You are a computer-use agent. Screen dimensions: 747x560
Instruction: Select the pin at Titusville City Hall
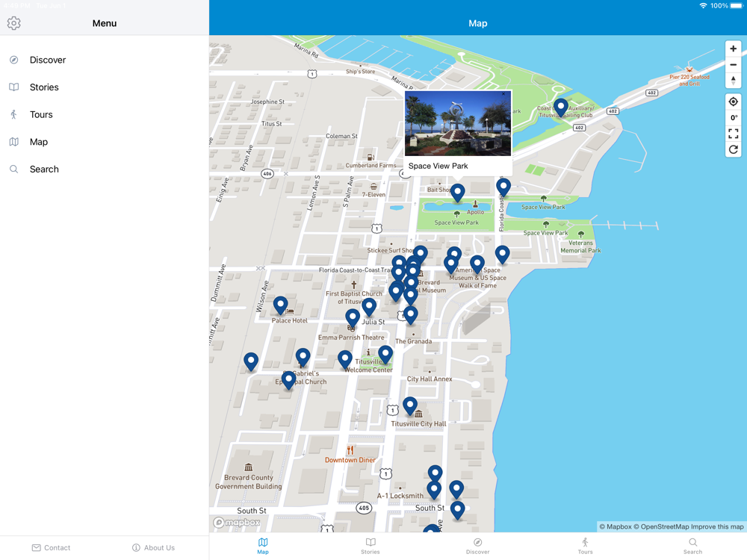pyautogui.click(x=409, y=406)
